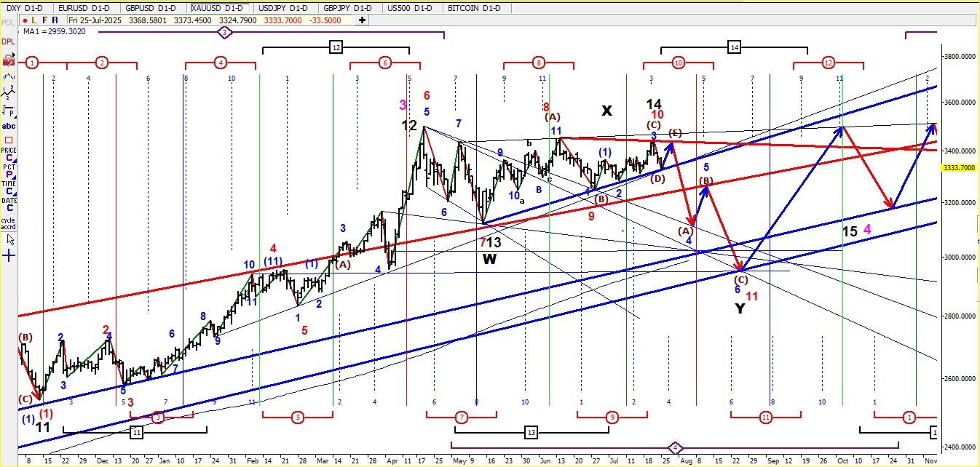The height and width of the screenshot is (467, 980).
Task: Click the plus button beside price data
Action: [362, 20]
